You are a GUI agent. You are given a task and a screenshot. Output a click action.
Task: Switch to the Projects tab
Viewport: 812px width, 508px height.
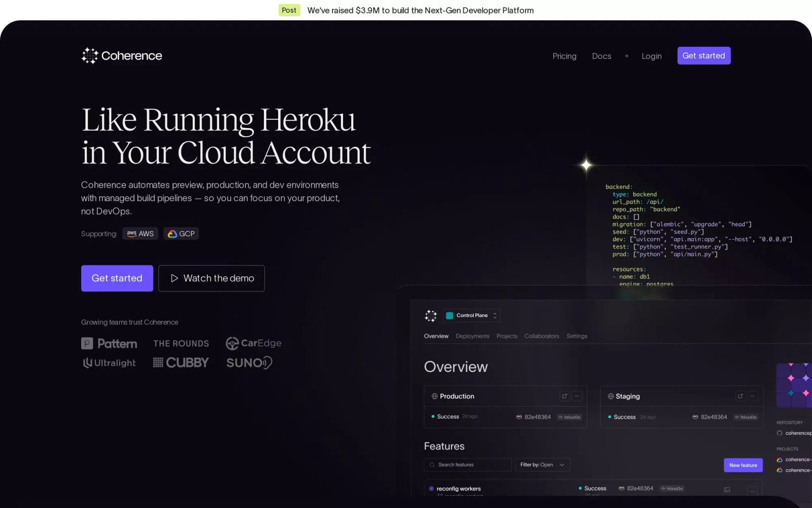point(507,336)
